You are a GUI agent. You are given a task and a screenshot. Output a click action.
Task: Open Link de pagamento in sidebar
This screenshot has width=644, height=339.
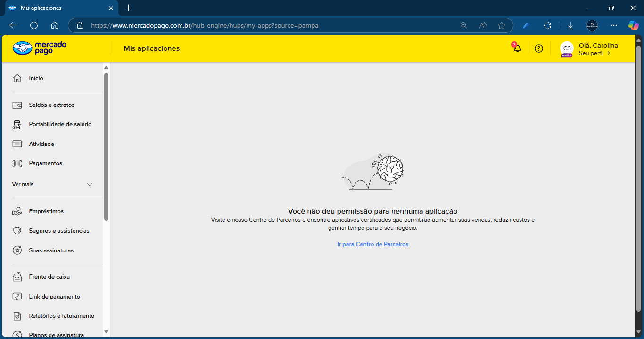(54, 297)
